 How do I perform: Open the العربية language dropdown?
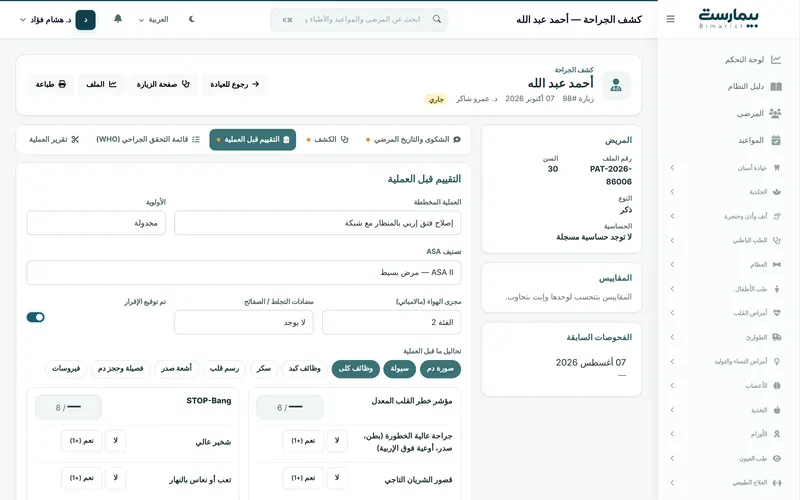(x=153, y=19)
